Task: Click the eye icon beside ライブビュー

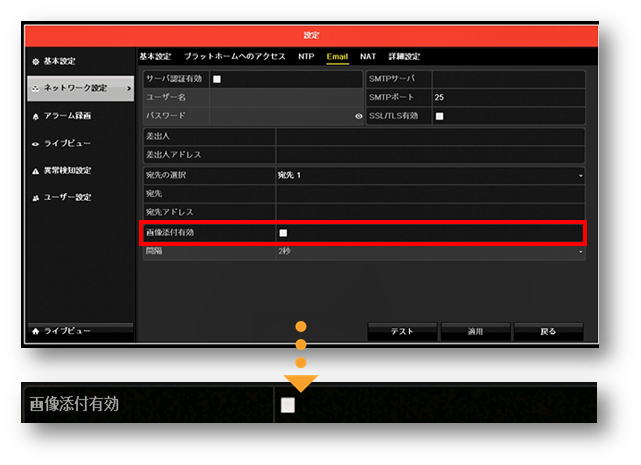Action: [x=36, y=144]
